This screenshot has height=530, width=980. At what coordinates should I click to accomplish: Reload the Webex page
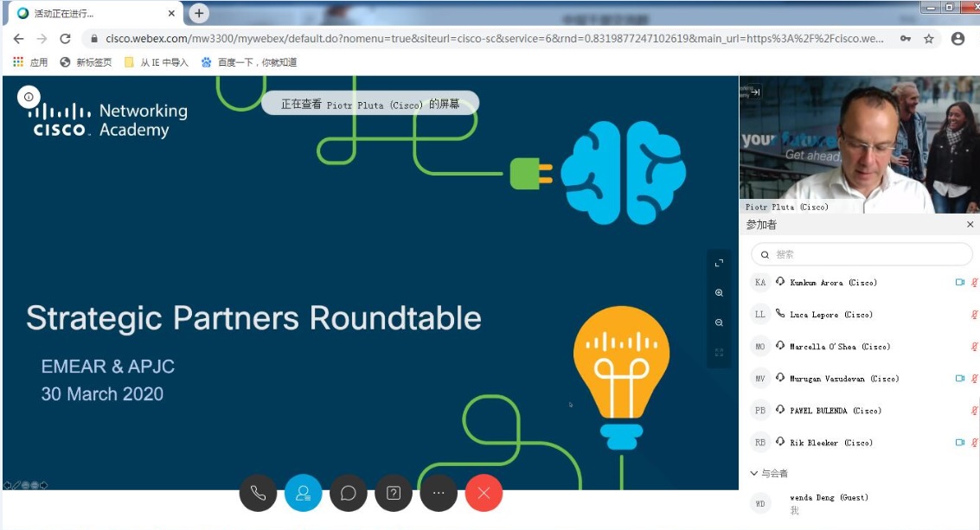click(65, 39)
